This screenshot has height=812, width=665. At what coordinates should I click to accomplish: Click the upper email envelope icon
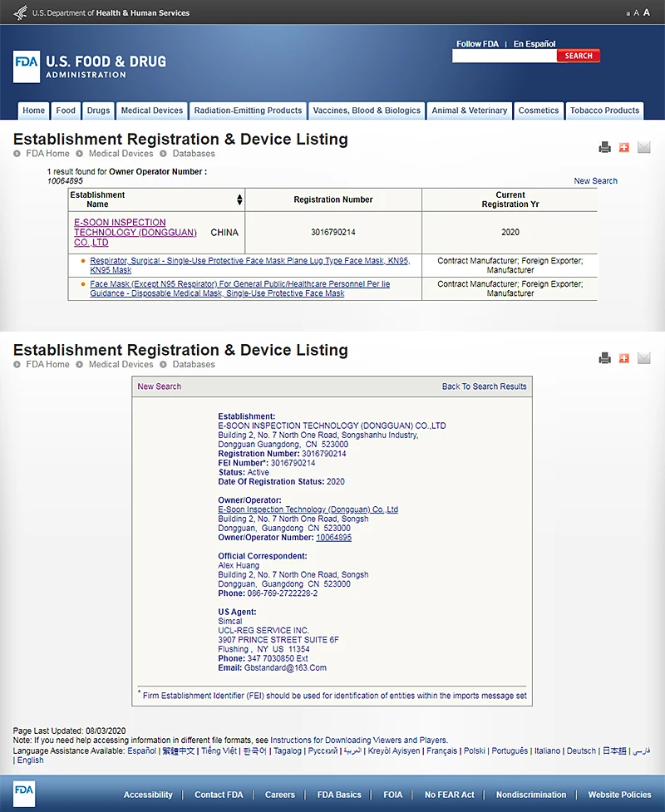point(643,148)
